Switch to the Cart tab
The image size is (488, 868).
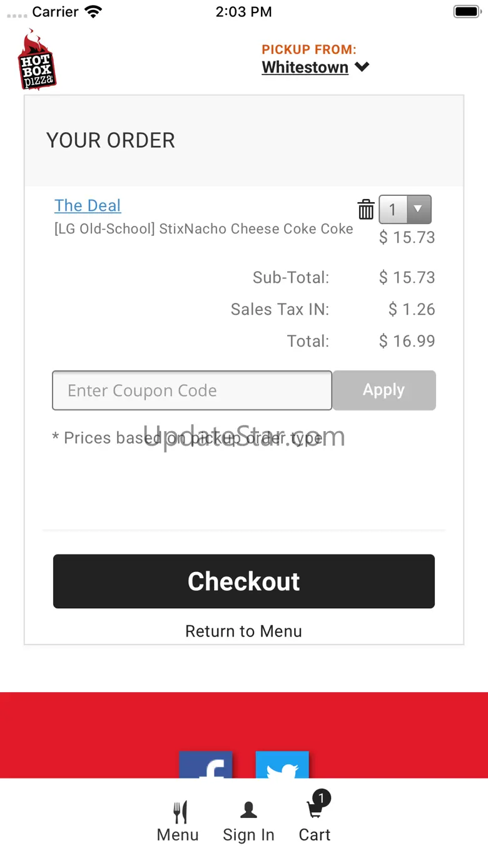[x=315, y=822]
